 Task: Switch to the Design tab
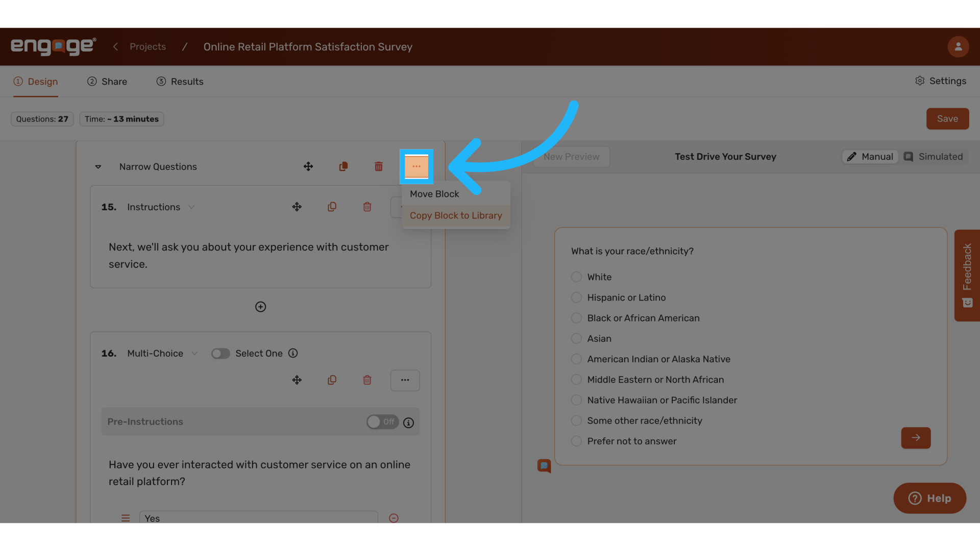(x=36, y=82)
